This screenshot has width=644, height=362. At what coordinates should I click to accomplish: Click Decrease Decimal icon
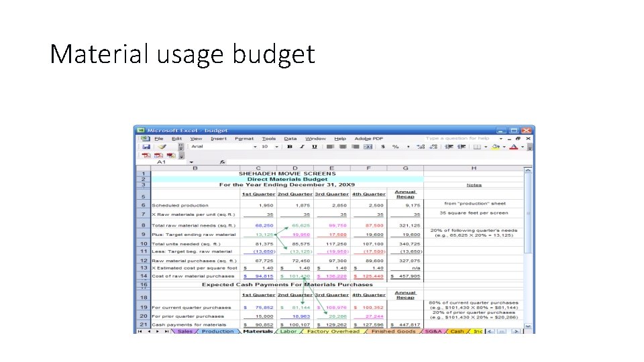434,147
